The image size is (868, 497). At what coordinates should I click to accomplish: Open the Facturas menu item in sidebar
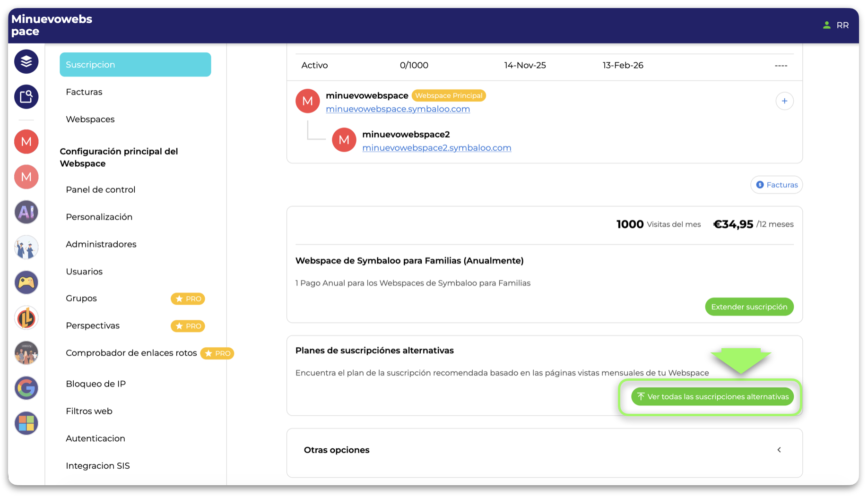tap(84, 92)
